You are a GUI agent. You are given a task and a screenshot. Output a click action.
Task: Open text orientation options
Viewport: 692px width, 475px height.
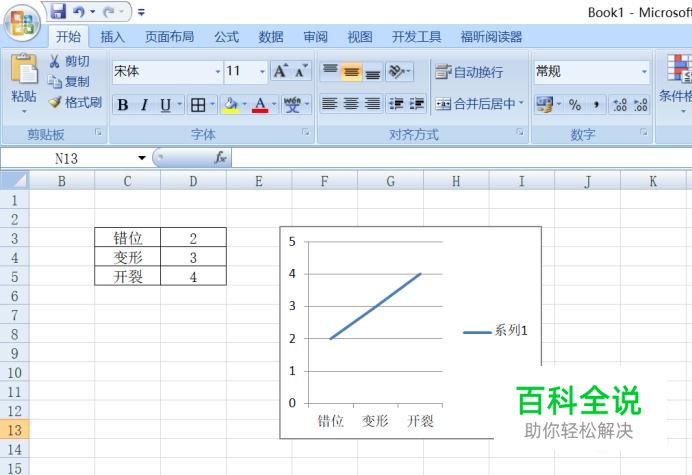pyautogui.click(x=399, y=71)
